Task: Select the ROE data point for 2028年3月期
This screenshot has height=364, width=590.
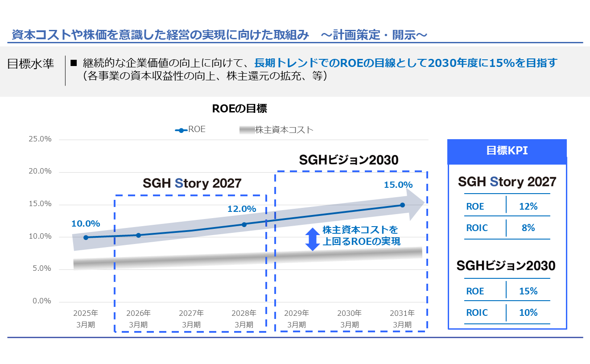Action: [x=244, y=224]
